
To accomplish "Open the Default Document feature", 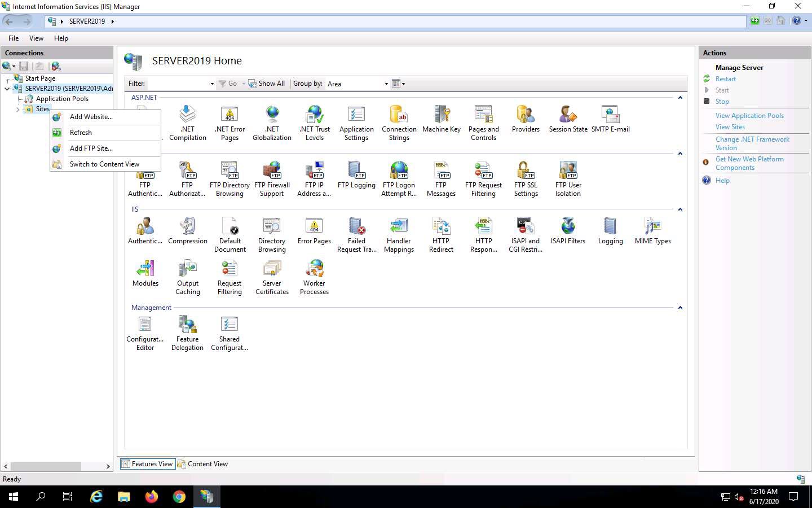I will coord(230,234).
